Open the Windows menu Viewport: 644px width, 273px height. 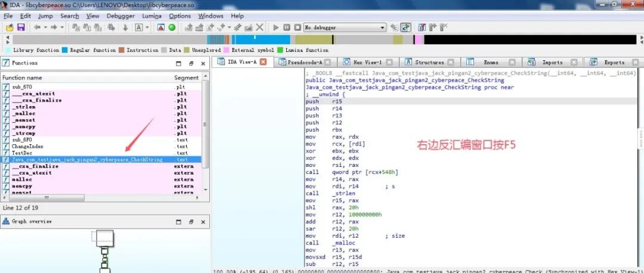click(x=210, y=16)
